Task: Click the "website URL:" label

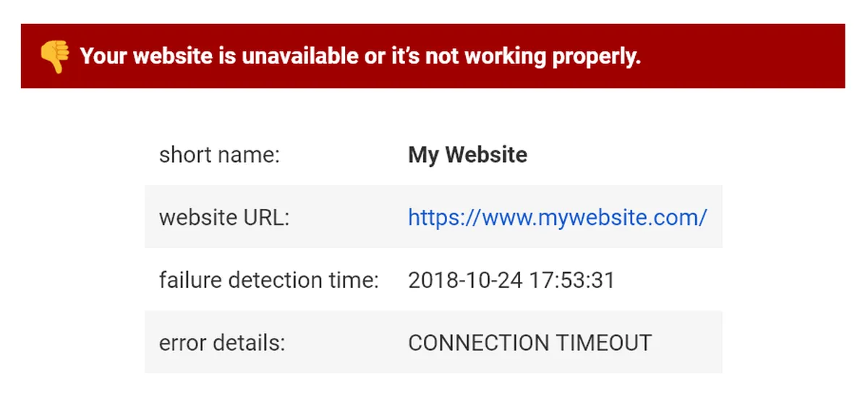Action: click(224, 218)
